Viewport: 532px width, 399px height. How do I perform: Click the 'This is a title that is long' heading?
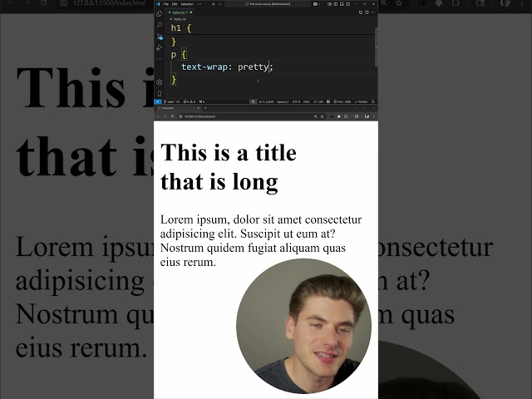(229, 167)
